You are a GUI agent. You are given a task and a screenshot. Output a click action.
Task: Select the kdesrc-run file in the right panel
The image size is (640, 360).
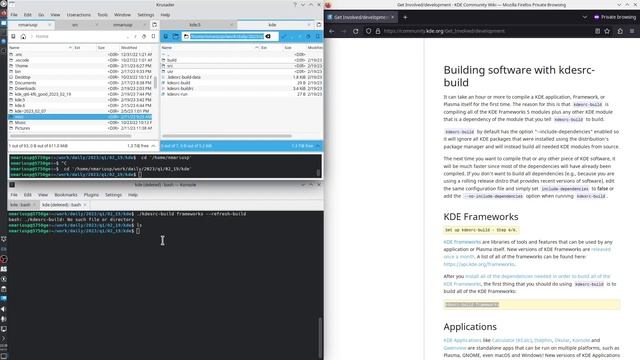pos(242,94)
